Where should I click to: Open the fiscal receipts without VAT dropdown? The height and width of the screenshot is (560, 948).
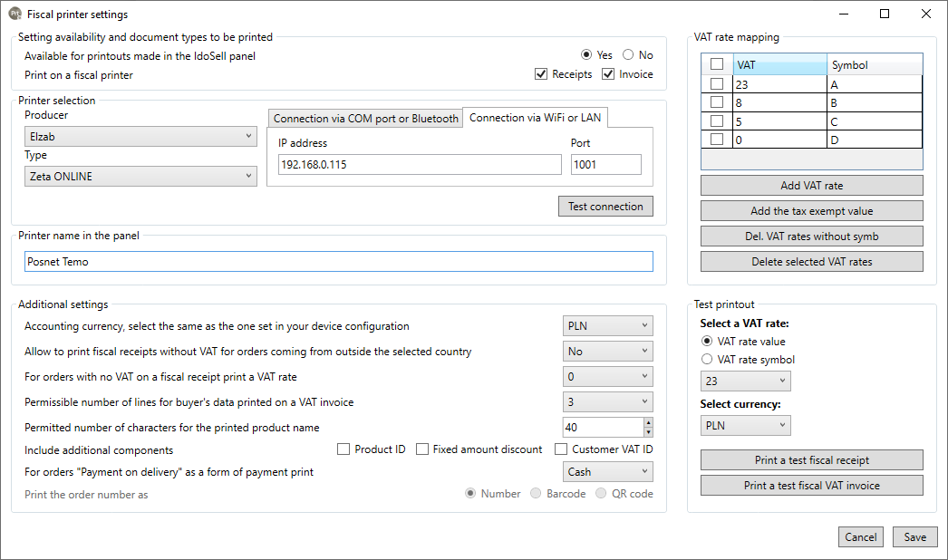(607, 352)
